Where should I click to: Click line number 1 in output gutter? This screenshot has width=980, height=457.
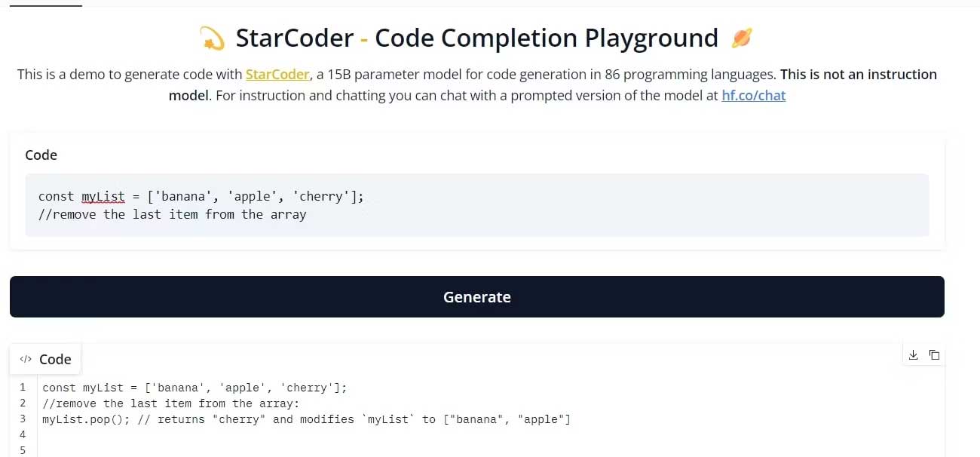coord(23,388)
